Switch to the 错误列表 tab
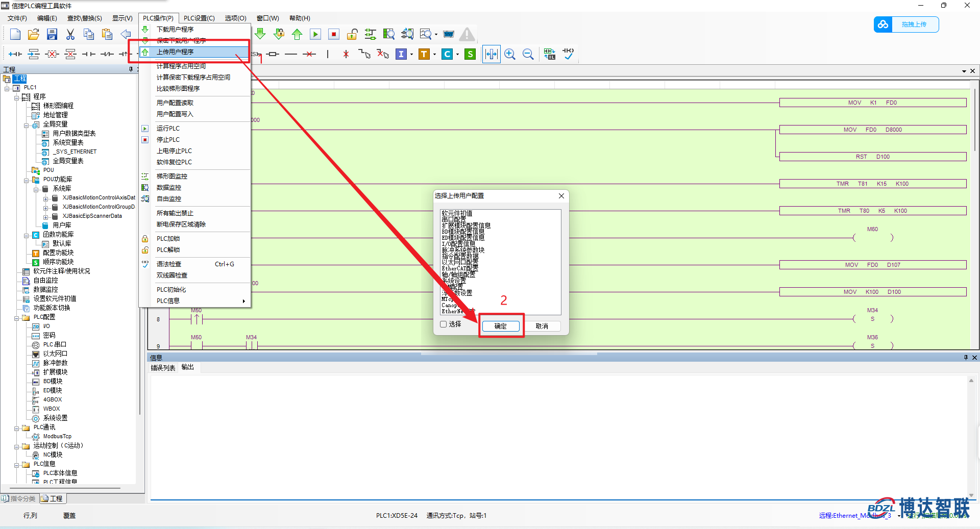 163,368
